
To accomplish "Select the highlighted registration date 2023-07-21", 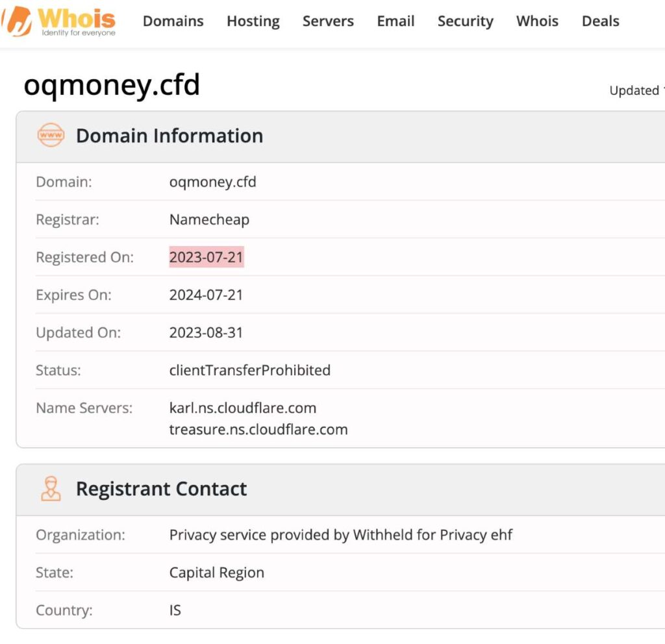I will (206, 257).
